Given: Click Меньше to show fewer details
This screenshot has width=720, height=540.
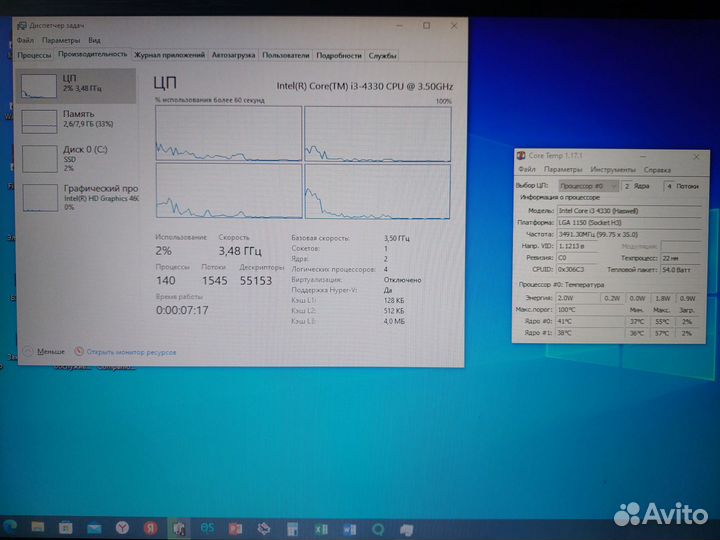Looking at the screenshot, I should coord(51,352).
